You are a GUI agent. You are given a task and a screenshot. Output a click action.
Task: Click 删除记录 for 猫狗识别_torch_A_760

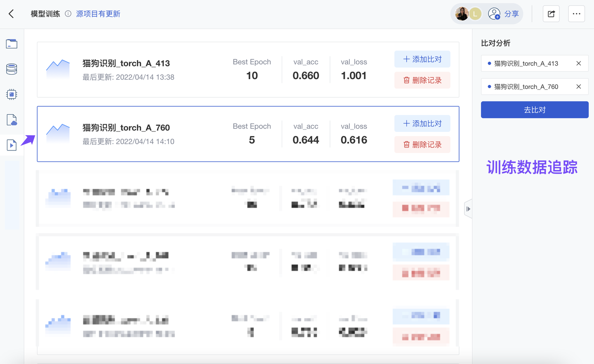pos(422,144)
